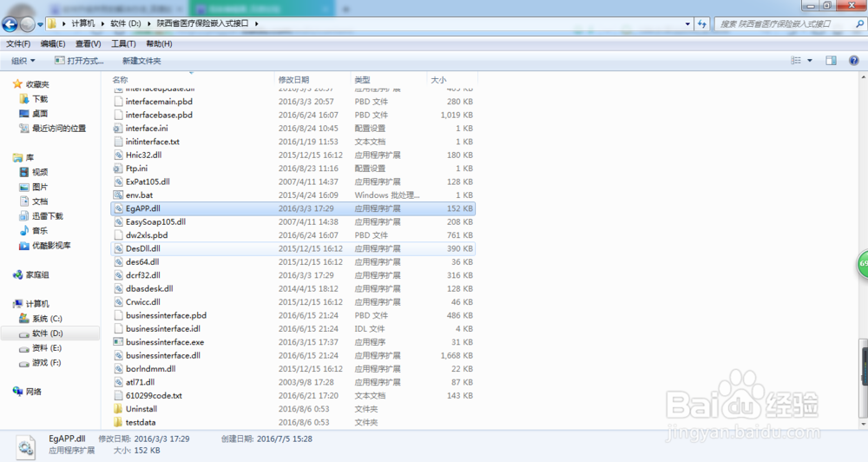868x462 pixels.
Task: Open the 帮助(H) menu
Action: 159,43
